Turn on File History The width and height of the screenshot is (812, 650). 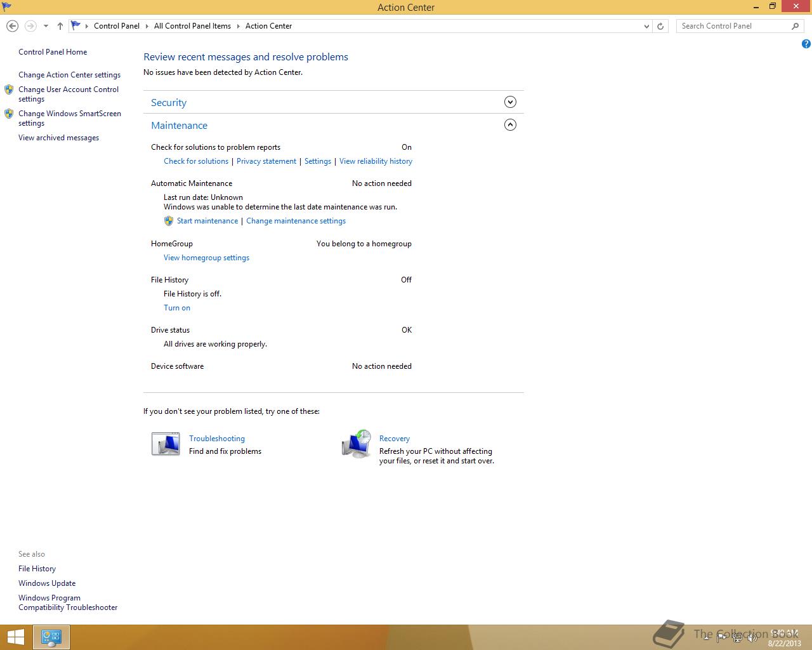pos(177,308)
